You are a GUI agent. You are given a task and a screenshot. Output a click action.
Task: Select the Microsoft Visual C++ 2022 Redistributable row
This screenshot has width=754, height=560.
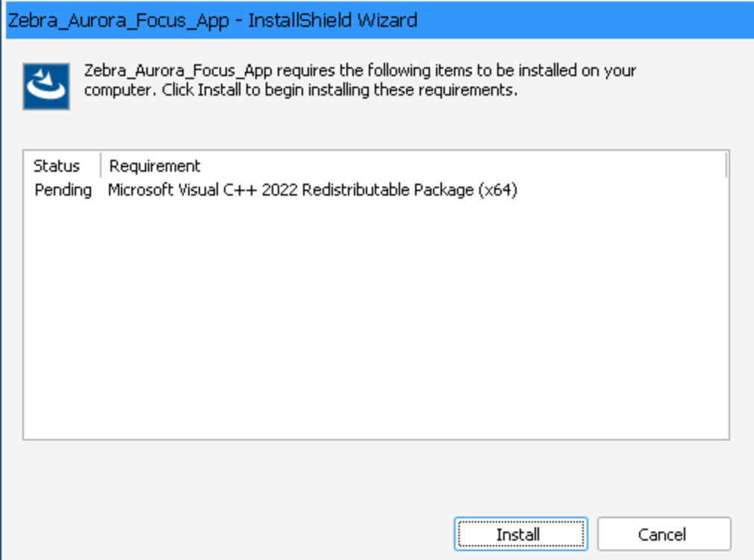(x=376, y=190)
